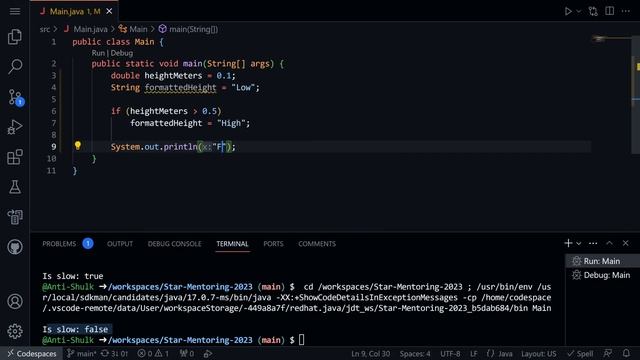Click Ln 9, Col 30 position indicator

[x=370, y=353]
